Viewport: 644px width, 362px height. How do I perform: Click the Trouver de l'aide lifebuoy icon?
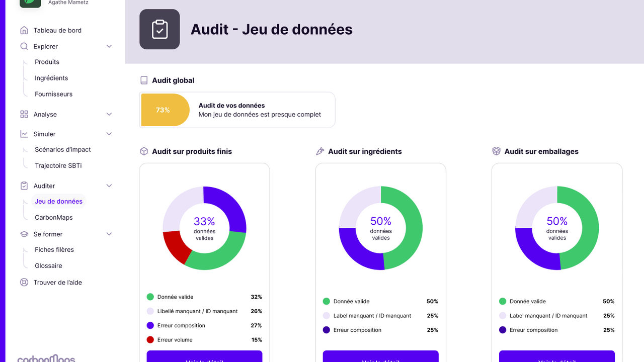click(x=24, y=283)
